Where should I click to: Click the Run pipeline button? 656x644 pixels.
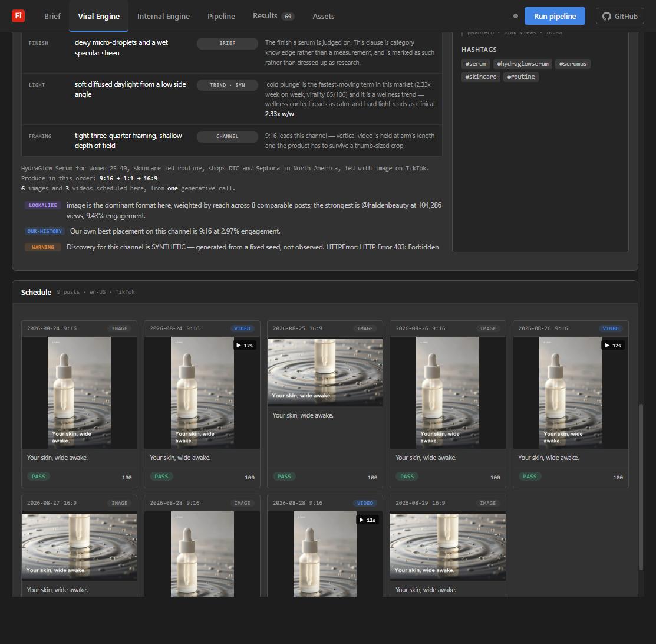click(x=555, y=16)
